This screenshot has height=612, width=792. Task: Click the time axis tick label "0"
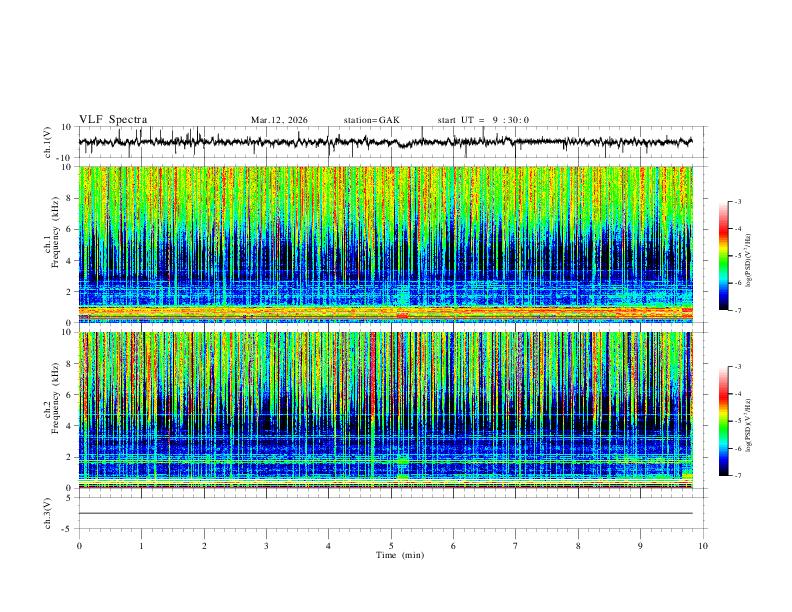79,545
